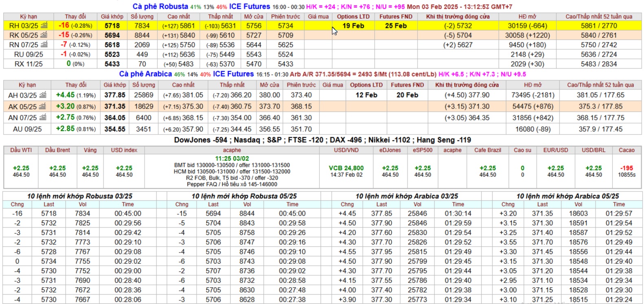Click the 'Cà phê Robusta' section title
The height and width of the screenshot is (304, 644).
coord(160,7)
